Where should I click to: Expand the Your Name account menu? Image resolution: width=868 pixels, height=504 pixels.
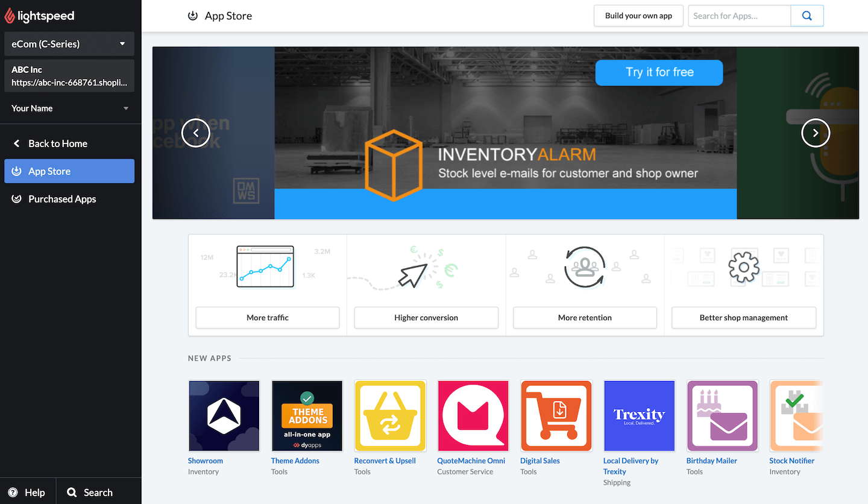coord(69,109)
